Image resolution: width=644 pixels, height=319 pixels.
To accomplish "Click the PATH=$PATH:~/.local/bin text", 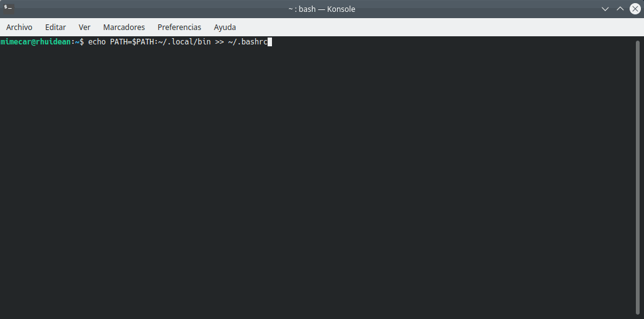I will point(160,41).
